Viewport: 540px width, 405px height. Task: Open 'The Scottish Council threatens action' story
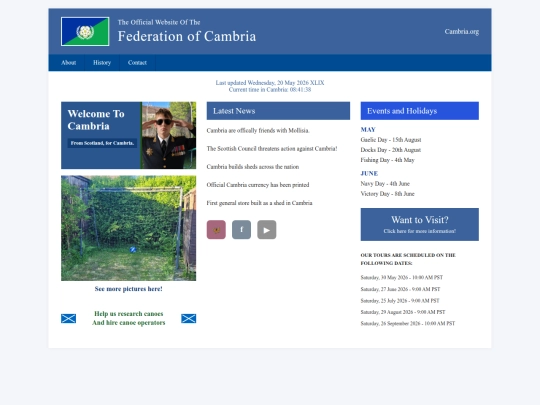272,149
